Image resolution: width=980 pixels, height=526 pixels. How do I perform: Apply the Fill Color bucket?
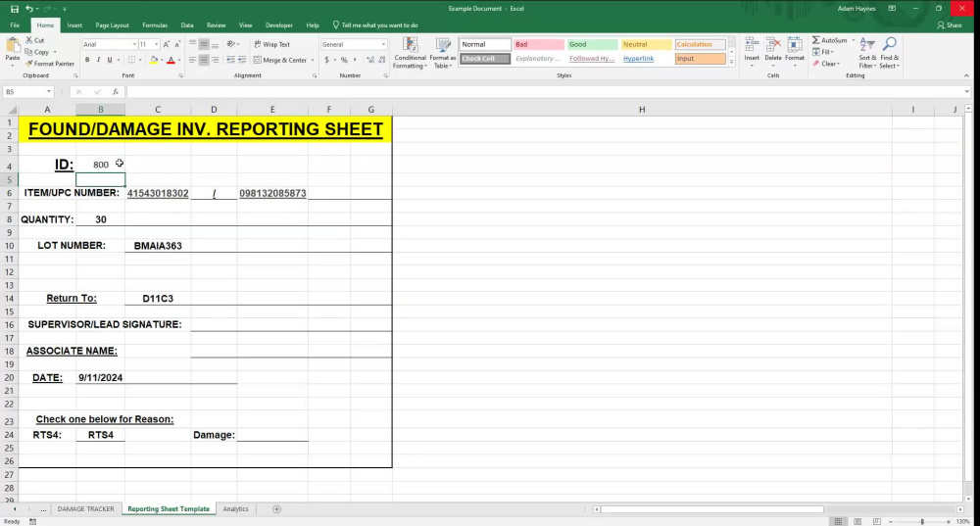[154, 60]
